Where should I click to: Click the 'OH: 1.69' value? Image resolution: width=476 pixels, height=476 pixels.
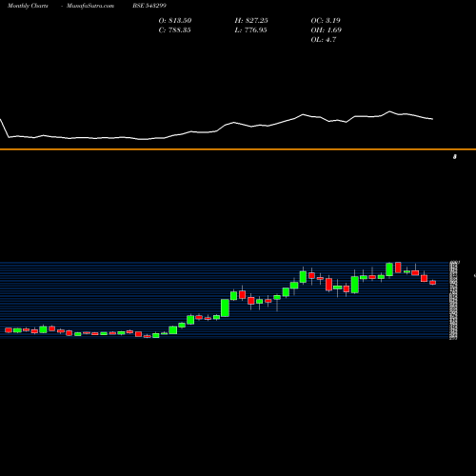327,30
